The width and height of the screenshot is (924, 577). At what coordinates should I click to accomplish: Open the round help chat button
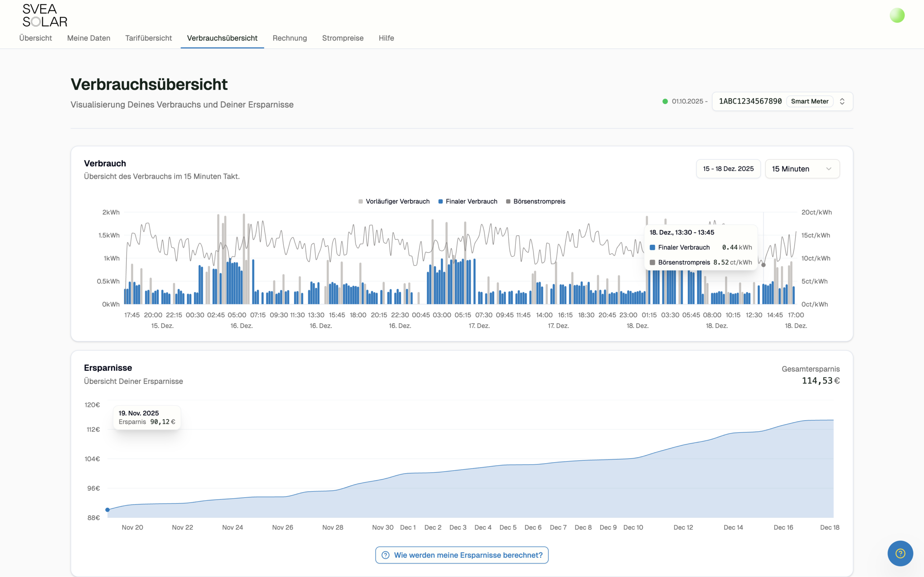[x=899, y=553]
